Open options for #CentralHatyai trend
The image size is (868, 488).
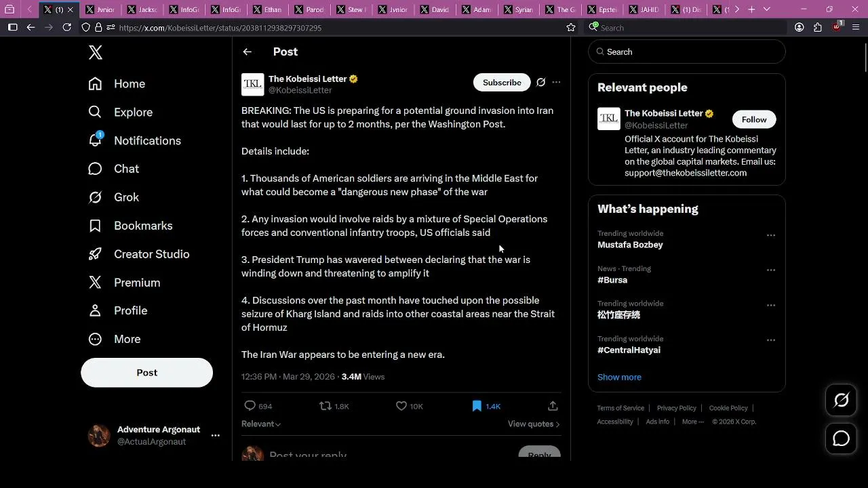pyautogui.click(x=770, y=340)
